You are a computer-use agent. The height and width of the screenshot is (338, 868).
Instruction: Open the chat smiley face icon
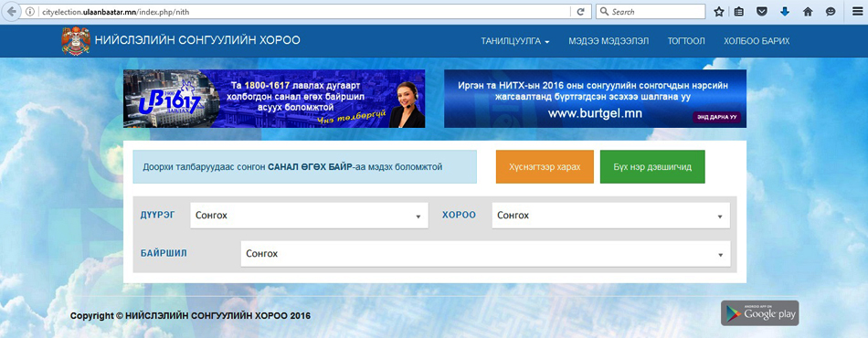831,12
